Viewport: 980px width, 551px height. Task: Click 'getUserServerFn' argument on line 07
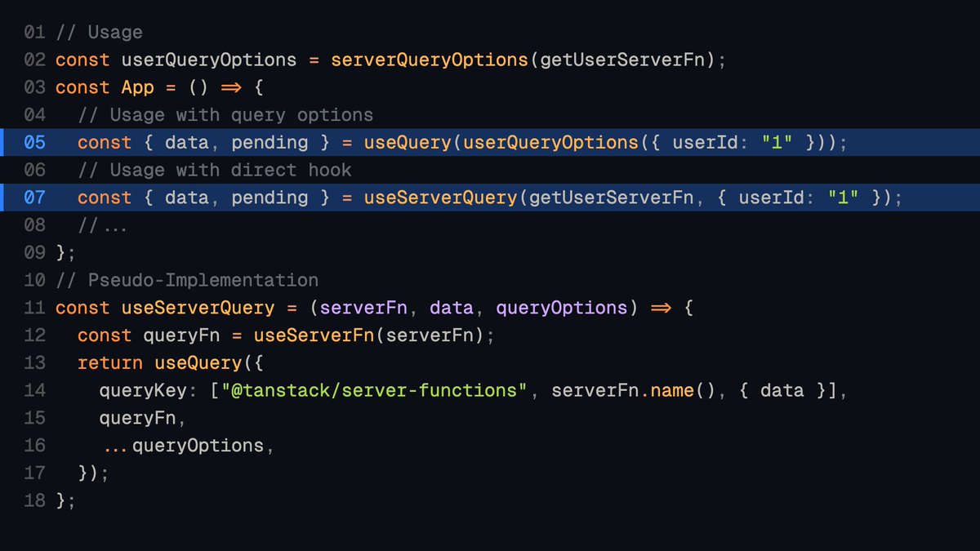point(611,198)
